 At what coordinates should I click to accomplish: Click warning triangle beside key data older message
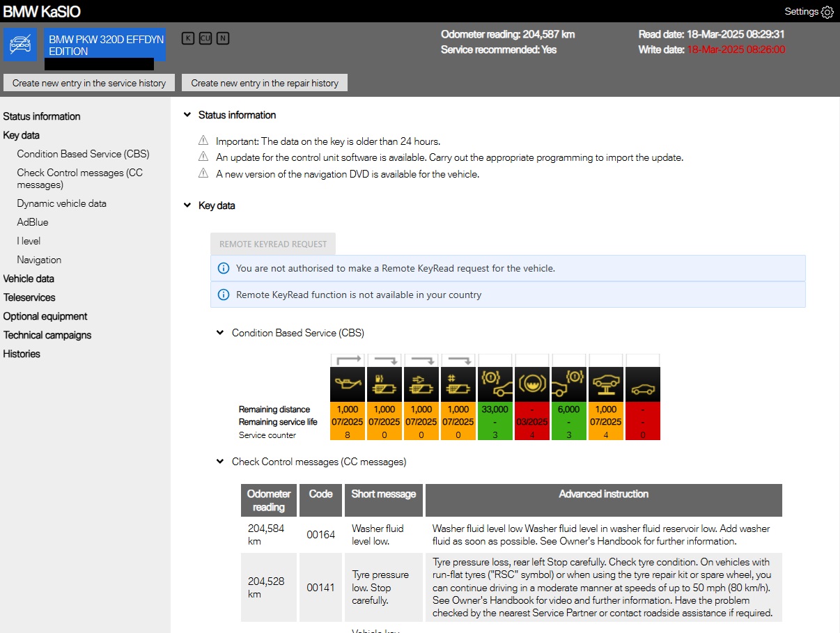coord(203,141)
